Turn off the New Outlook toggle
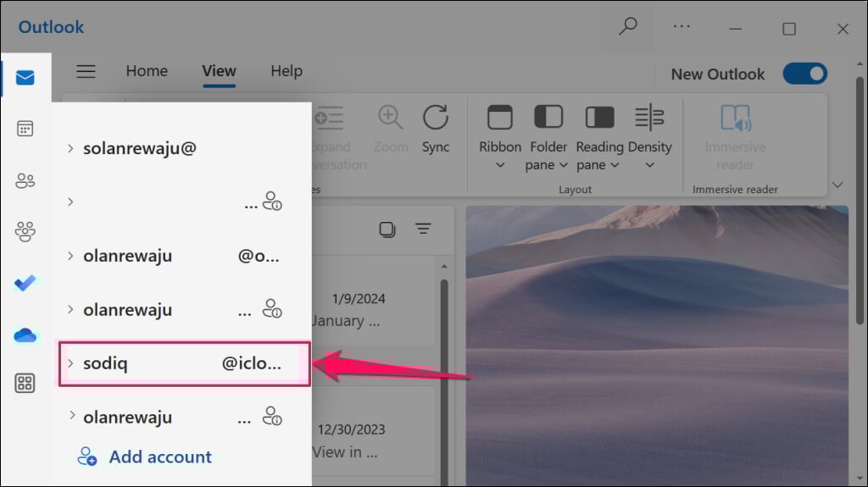Viewport: 868px width, 487px height. coord(805,74)
